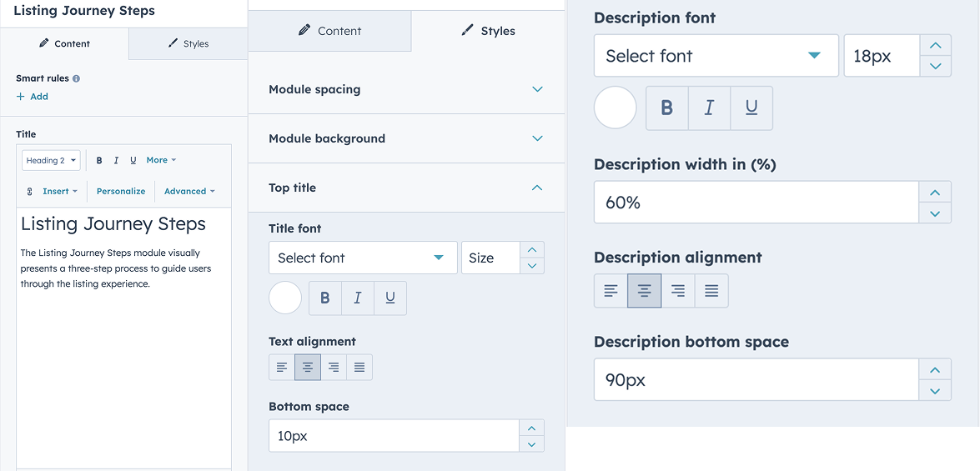Click underline icon in Title rich text toolbar
Image resolution: width=980 pixels, height=471 pixels.
click(133, 160)
